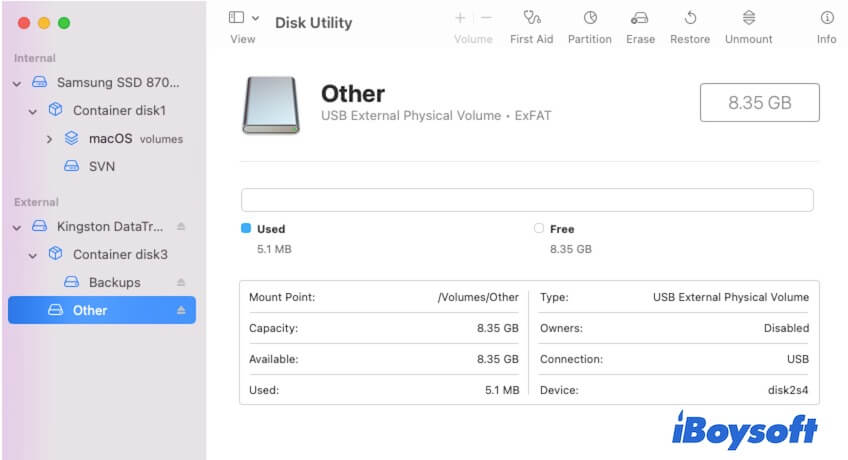This screenshot has height=460, width=848.
Task: Click the External section header
Action: pyautogui.click(x=36, y=202)
